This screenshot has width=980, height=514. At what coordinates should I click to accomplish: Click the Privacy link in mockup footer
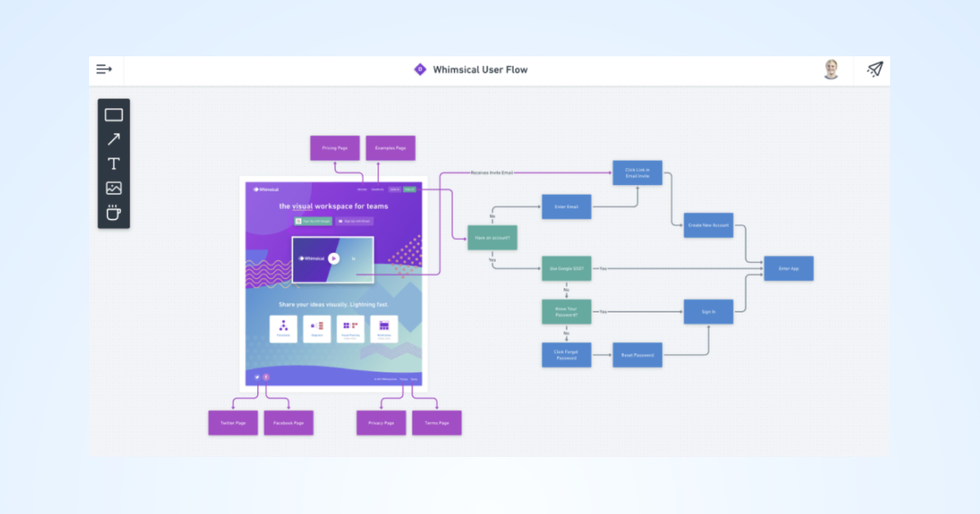[x=403, y=379]
